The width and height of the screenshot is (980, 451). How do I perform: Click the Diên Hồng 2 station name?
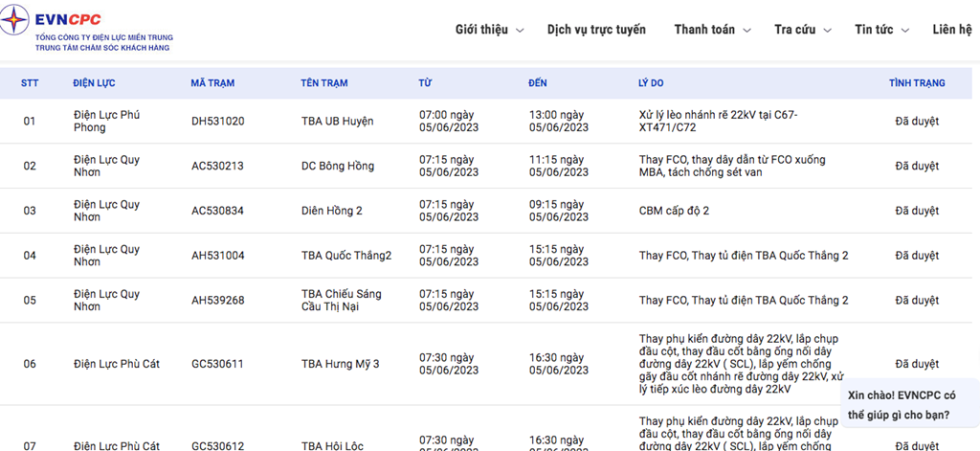click(x=332, y=211)
